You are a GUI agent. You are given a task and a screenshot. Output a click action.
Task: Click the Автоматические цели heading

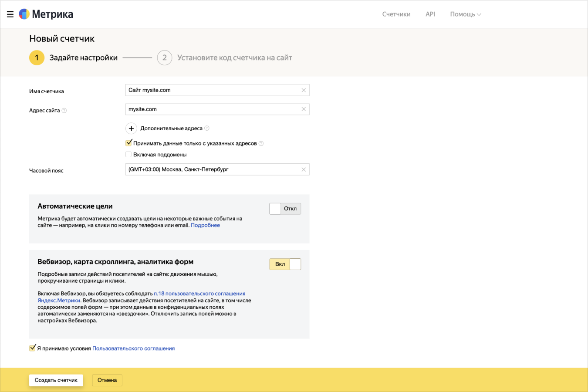tap(75, 206)
